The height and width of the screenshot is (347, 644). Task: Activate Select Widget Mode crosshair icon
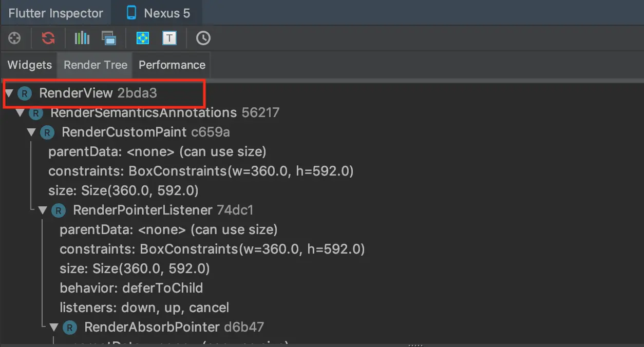[x=14, y=38]
